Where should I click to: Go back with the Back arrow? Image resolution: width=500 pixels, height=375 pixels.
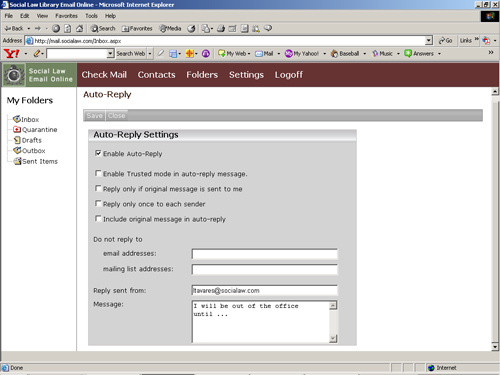pos(14,29)
